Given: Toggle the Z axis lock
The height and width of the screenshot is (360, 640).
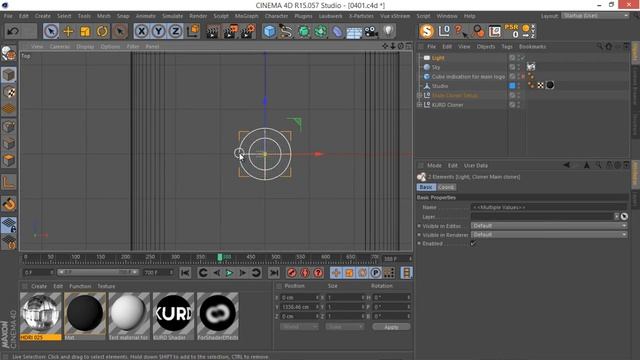Looking at the screenshot, I should click(x=176, y=31).
